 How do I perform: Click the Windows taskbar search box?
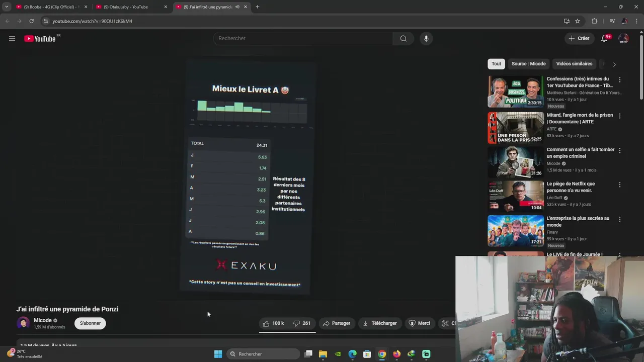[x=264, y=354]
